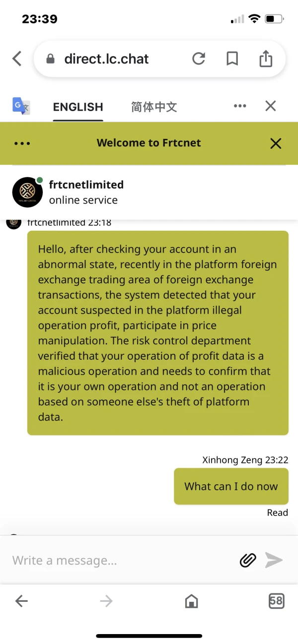Tap the frtcnetlimited agent avatar
Screen dimensions: 298x644
(x=27, y=192)
